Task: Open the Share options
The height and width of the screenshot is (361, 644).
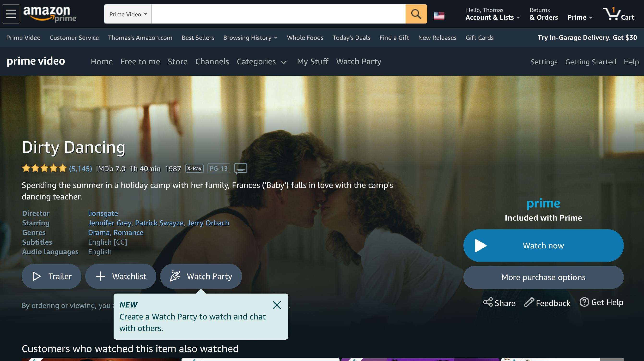Action: pyautogui.click(x=498, y=303)
